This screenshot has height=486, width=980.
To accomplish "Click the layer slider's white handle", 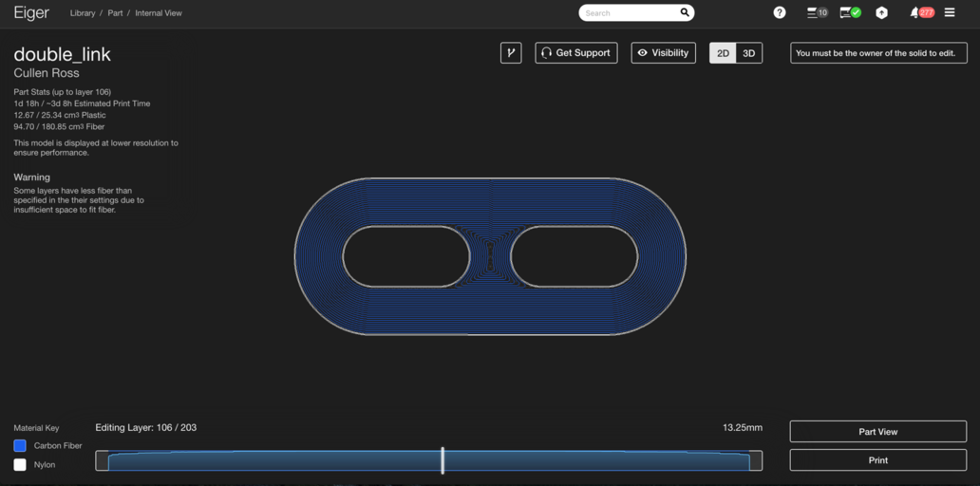I will (x=443, y=460).
